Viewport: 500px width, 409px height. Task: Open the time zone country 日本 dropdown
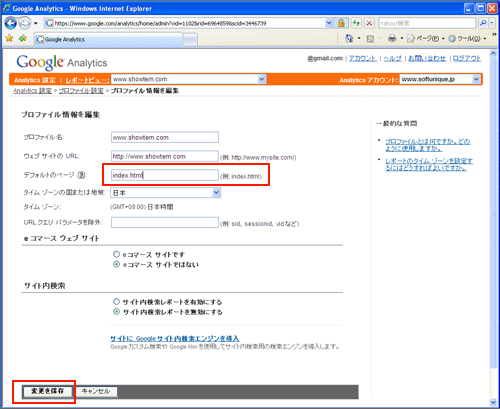click(166, 193)
